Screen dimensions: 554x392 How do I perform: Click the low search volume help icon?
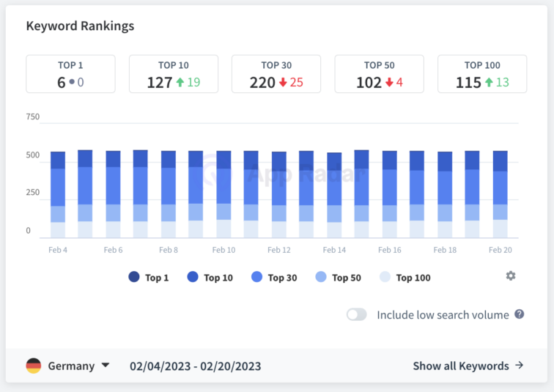pos(519,314)
